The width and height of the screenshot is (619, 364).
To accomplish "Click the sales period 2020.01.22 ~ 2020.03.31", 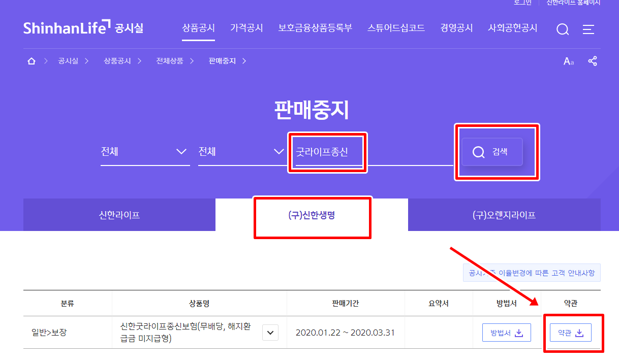I will 345,333.
